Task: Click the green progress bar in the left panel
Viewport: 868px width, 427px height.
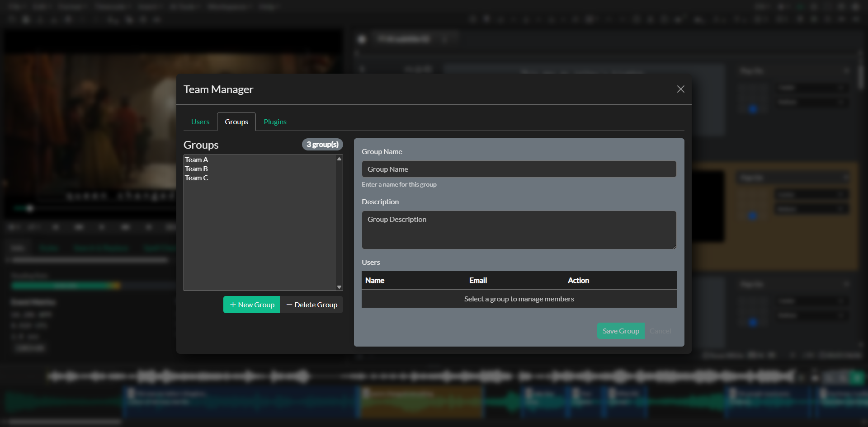Action: pos(66,286)
